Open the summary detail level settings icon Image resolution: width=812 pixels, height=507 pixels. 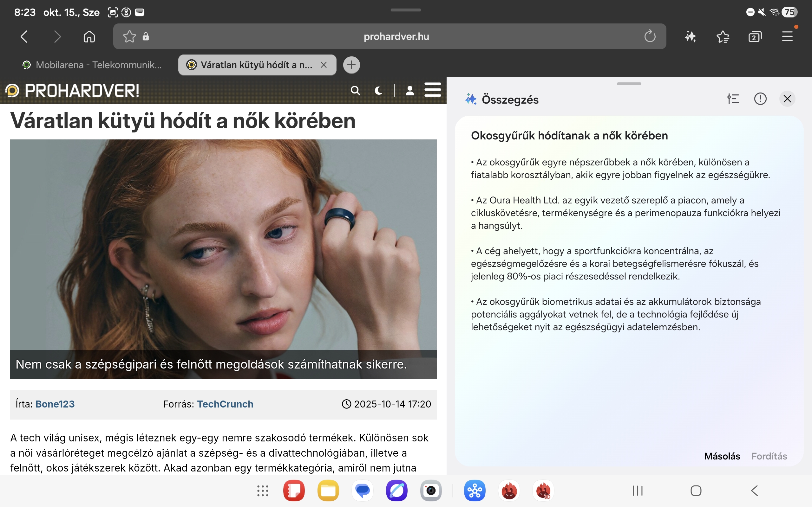coord(733,99)
